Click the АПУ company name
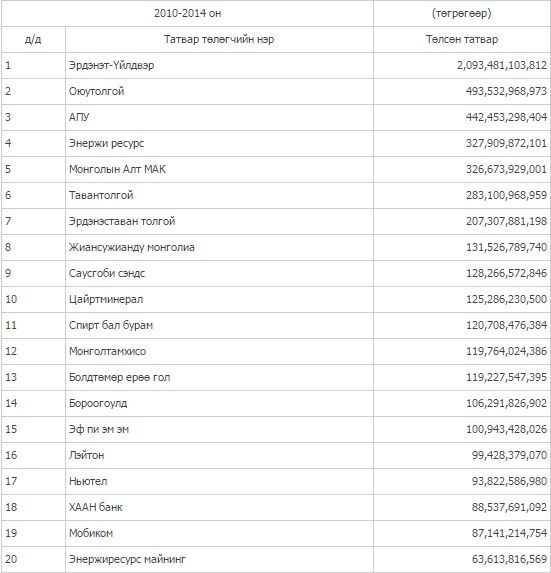This screenshot has height=573, width=551. (79, 117)
